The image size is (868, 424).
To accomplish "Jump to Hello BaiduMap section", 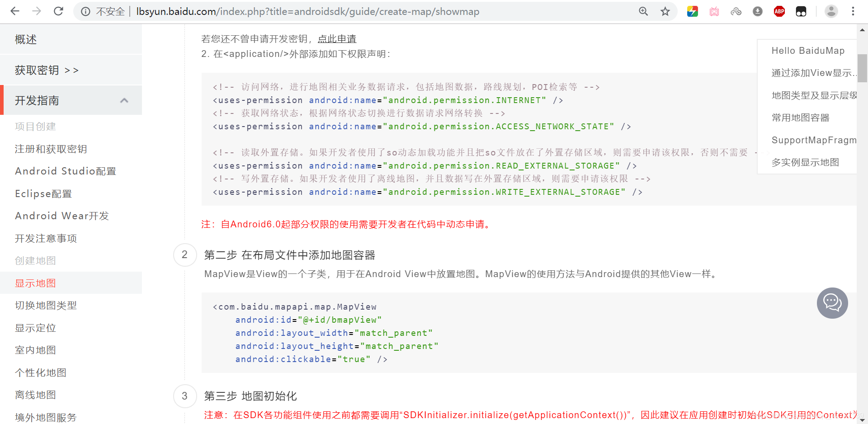I will click(x=808, y=51).
